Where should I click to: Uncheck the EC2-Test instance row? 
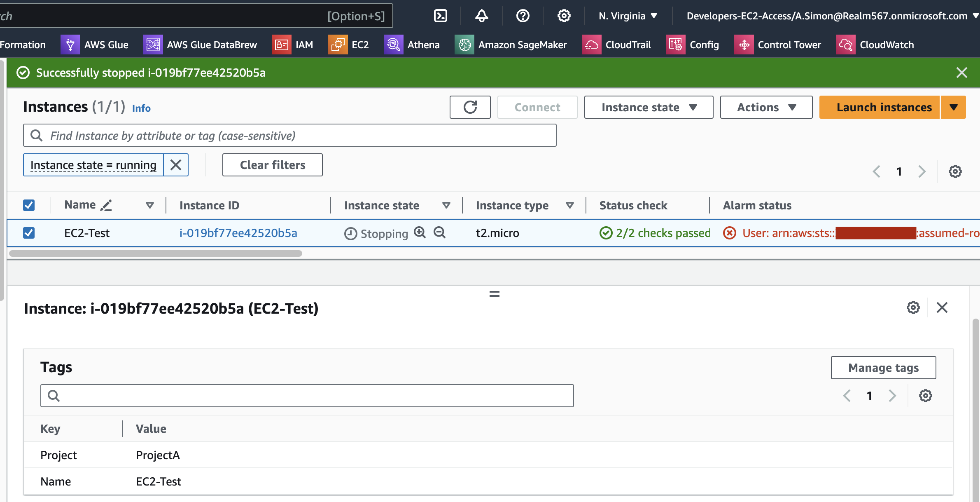click(x=29, y=233)
